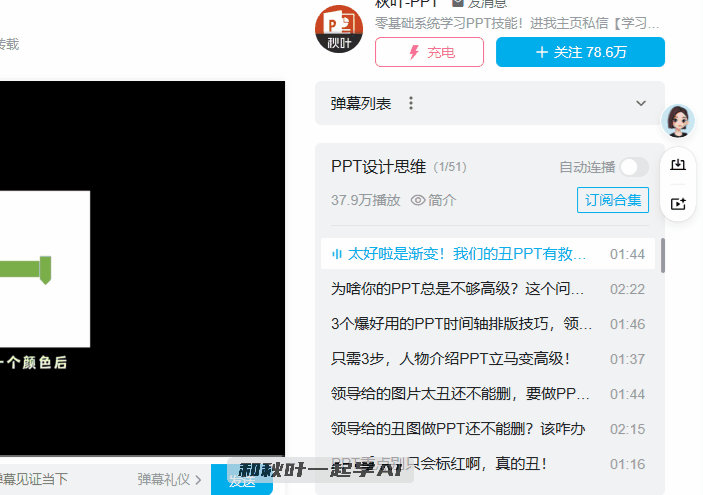Screen dimensions: 703x495
Task: Select "3个爆好用的PPT时间轴排版技巧" from the list
Action: [x=458, y=324]
